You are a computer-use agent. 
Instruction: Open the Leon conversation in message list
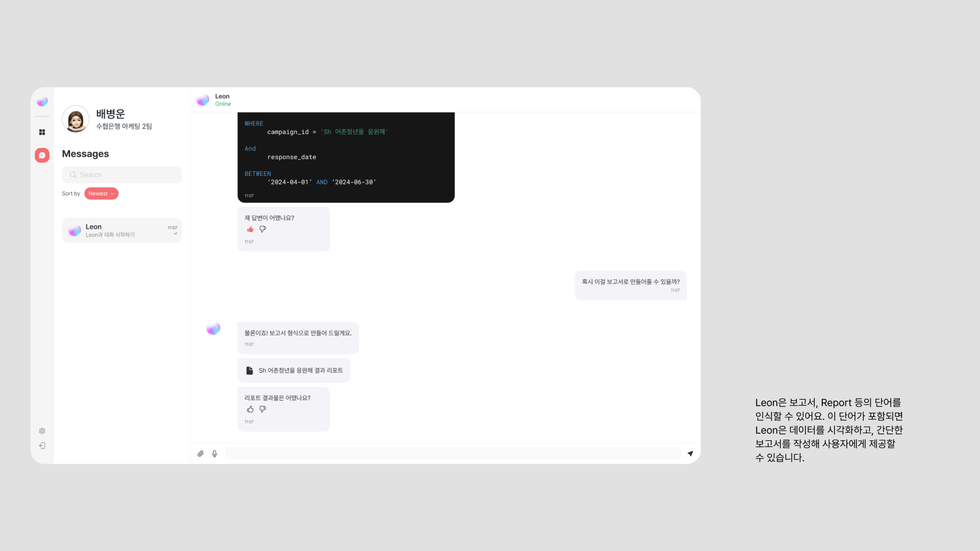coord(121,230)
